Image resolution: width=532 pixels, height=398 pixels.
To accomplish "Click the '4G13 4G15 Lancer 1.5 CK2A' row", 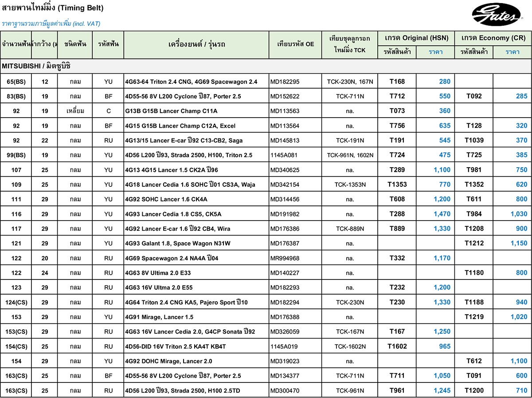I will 266,170.
